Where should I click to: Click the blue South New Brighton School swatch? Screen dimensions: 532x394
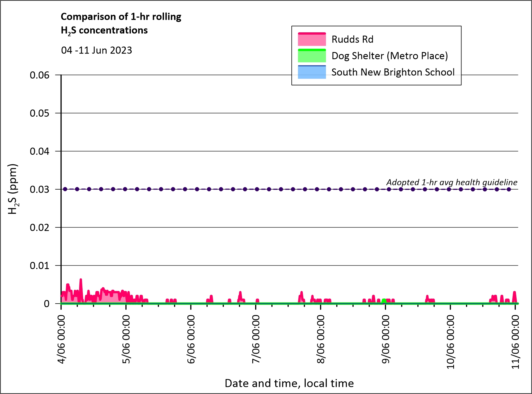312,72
